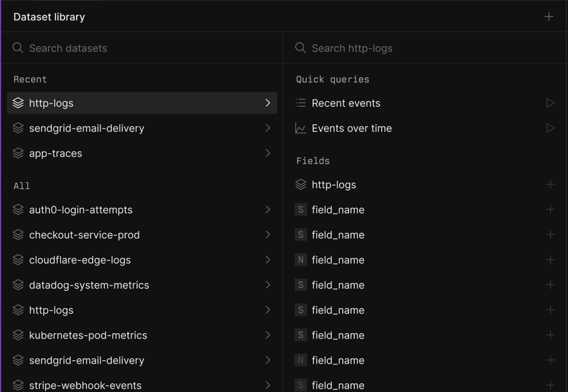
Task: Click the search magnifier in Search datasets box
Action: [17, 48]
